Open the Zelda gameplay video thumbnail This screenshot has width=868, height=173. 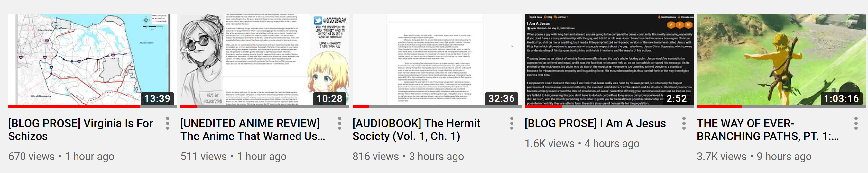coord(781,61)
